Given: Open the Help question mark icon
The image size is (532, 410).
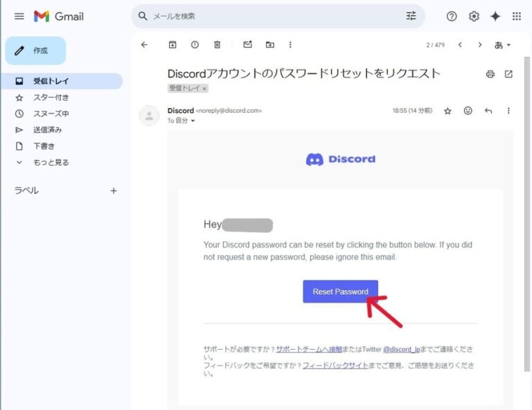Looking at the screenshot, I should tap(452, 17).
